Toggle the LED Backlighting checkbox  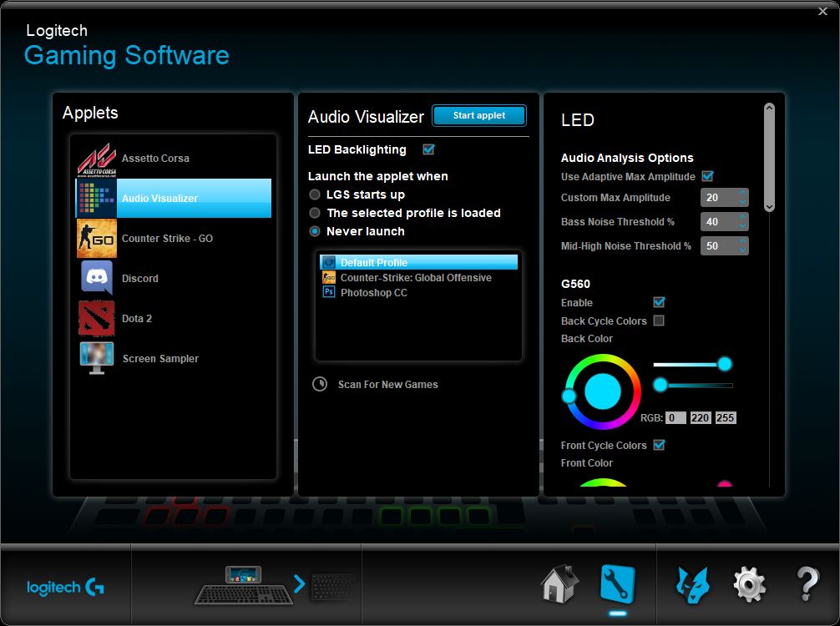428,149
